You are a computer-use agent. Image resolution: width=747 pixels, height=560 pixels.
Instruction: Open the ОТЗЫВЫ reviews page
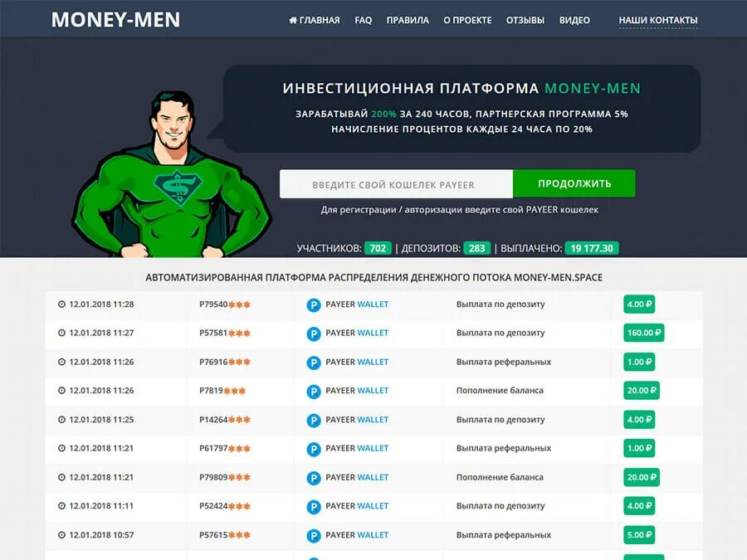tap(525, 20)
